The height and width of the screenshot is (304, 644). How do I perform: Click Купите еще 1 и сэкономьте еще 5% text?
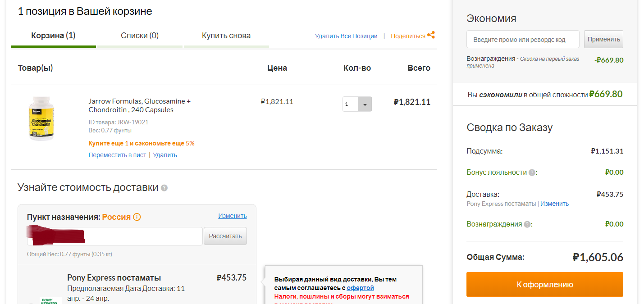[x=142, y=143]
